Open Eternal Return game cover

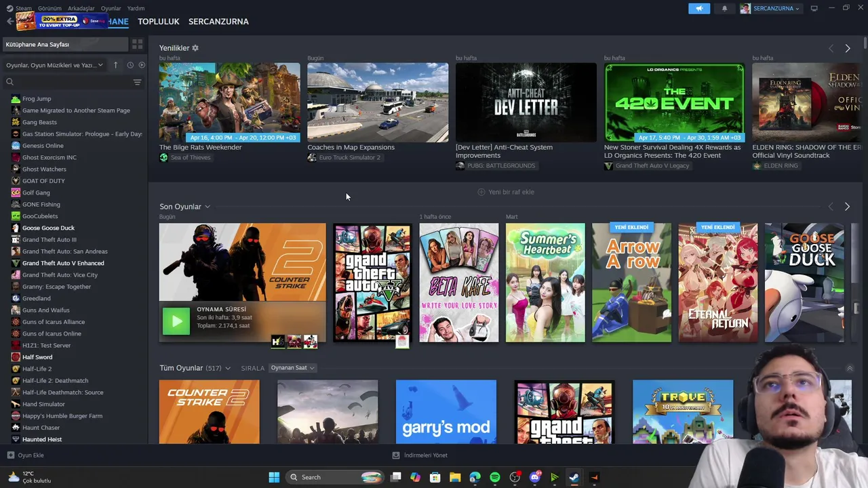coord(718,283)
